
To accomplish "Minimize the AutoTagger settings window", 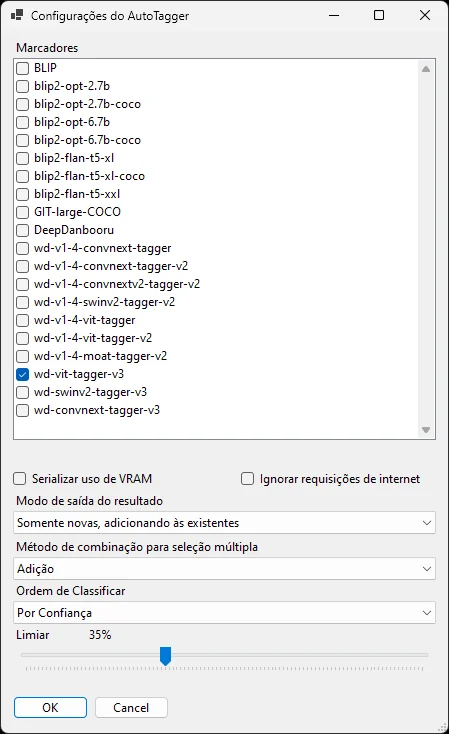I will pyautogui.click(x=334, y=15).
